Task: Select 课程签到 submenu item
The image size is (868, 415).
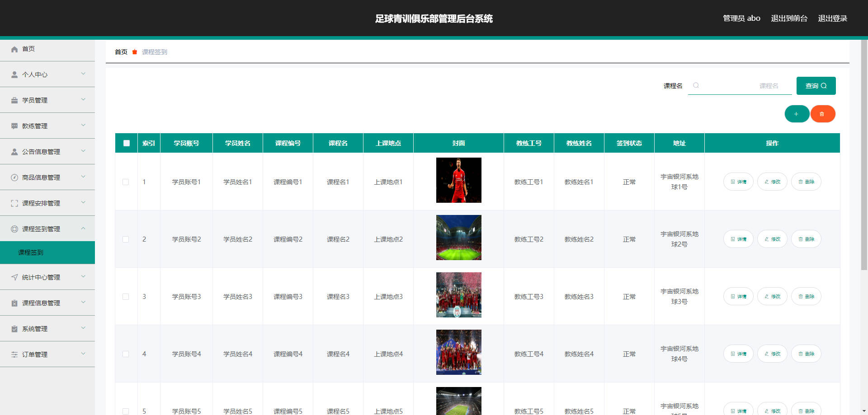Action: [x=47, y=252]
